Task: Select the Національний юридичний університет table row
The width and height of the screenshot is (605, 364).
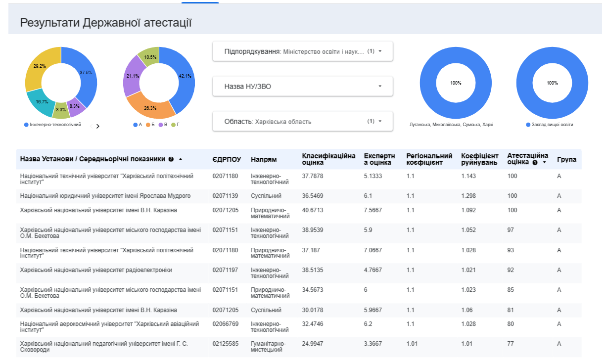Action: tap(105, 196)
